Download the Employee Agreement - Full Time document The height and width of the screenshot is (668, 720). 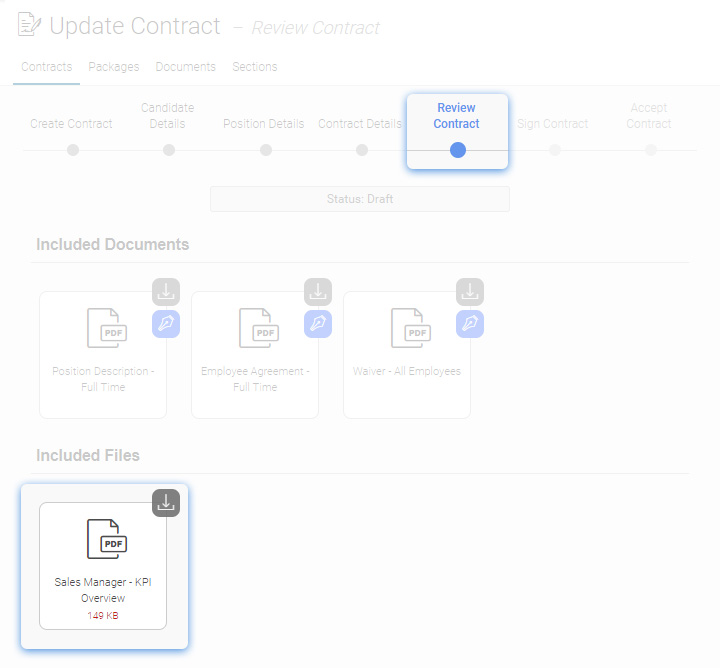click(x=318, y=292)
